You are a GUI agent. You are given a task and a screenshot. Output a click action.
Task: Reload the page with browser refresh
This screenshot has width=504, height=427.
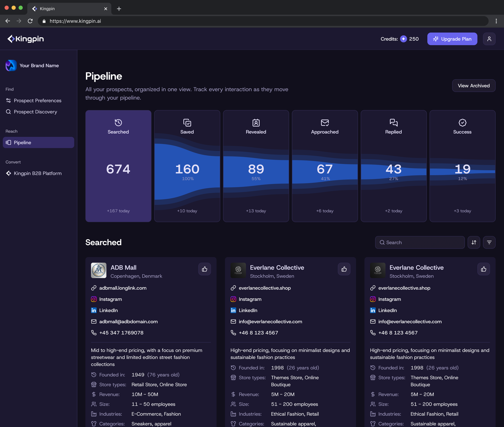tap(30, 21)
